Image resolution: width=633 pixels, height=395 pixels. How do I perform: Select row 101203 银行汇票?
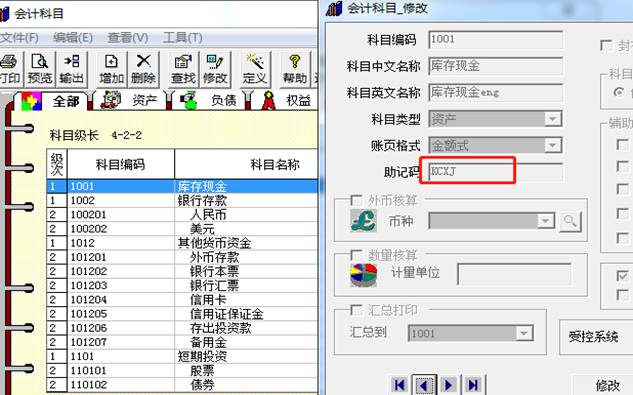[182, 286]
